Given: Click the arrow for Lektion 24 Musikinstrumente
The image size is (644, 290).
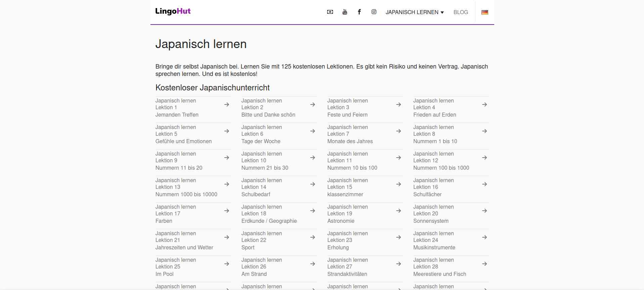Looking at the screenshot, I should (x=484, y=237).
